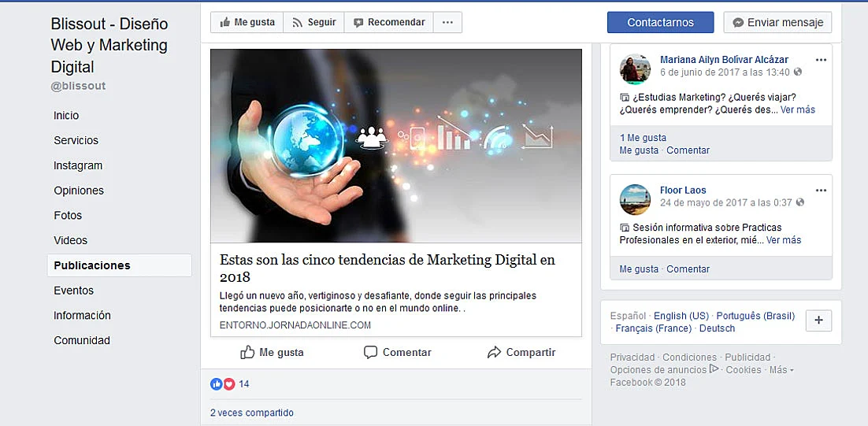Expand Mariana's post with Ver más
The height and width of the screenshot is (426, 868).
click(x=798, y=109)
